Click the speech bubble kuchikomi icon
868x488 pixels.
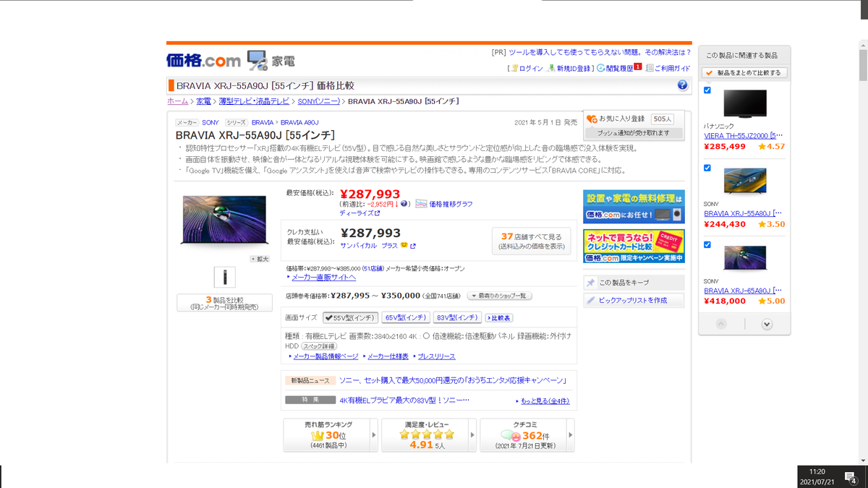click(x=510, y=436)
